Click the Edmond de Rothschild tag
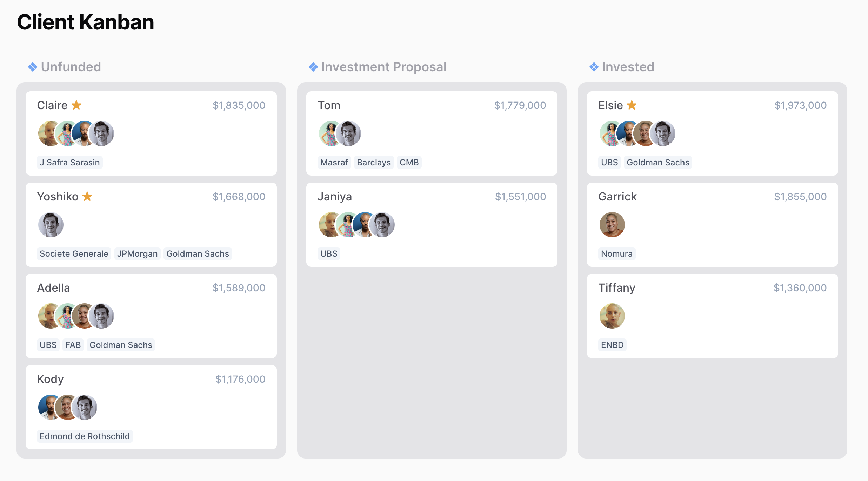 tap(85, 436)
